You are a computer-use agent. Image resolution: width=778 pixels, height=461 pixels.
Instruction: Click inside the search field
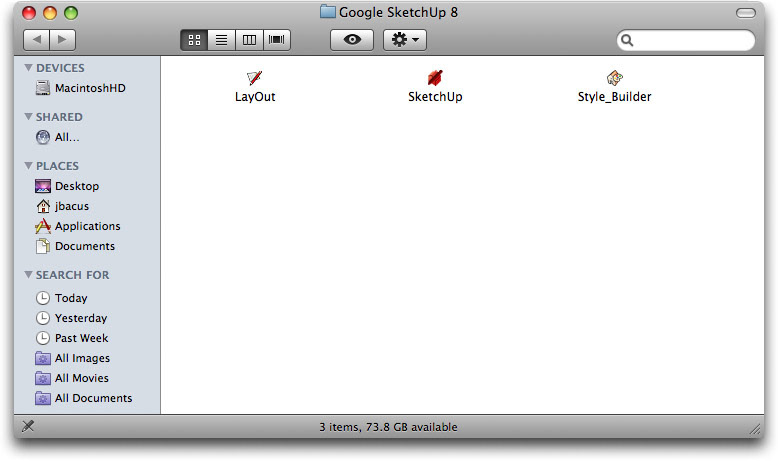(686, 40)
